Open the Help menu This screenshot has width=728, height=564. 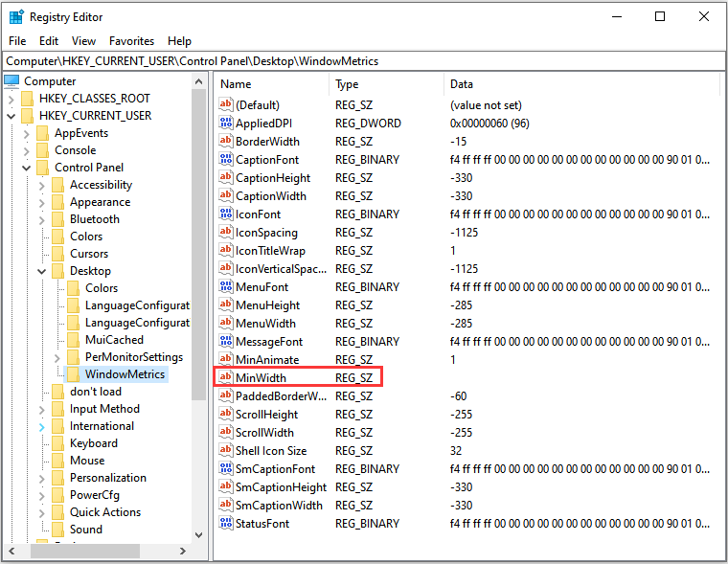179,41
